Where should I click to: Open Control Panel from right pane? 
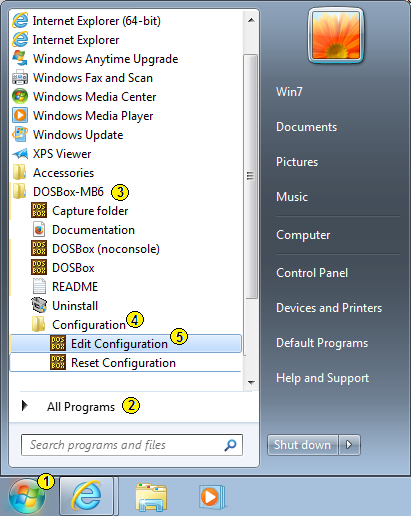click(312, 273)
